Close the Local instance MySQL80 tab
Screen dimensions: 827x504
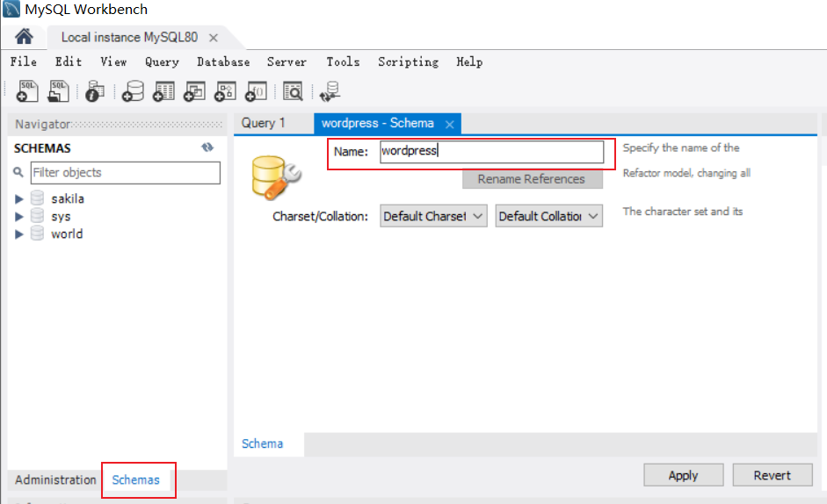pyautogui.click(x=213, y=38)
